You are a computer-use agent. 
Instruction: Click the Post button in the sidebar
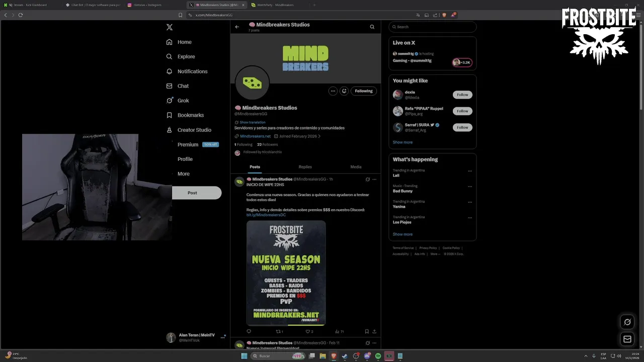(197, 193)
